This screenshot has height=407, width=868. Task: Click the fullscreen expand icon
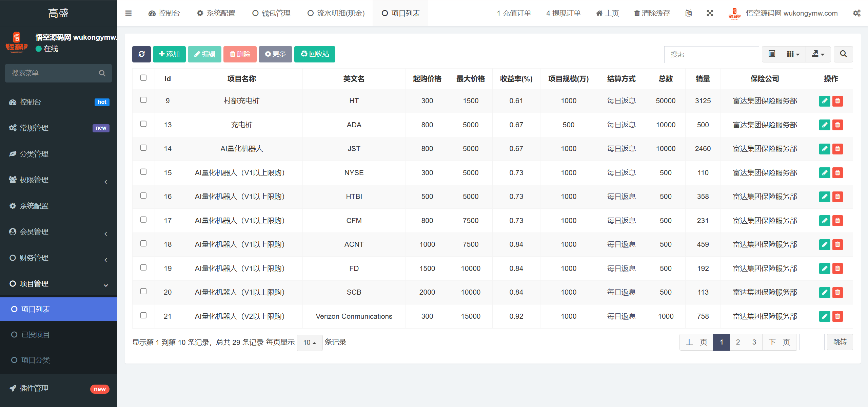coord(710,13)
